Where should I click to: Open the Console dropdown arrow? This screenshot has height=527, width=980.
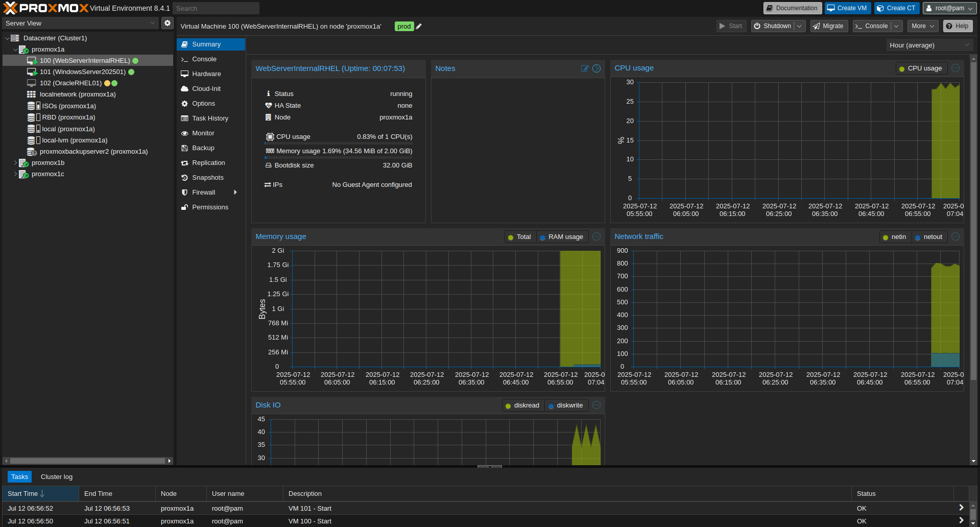pos(897,26)
